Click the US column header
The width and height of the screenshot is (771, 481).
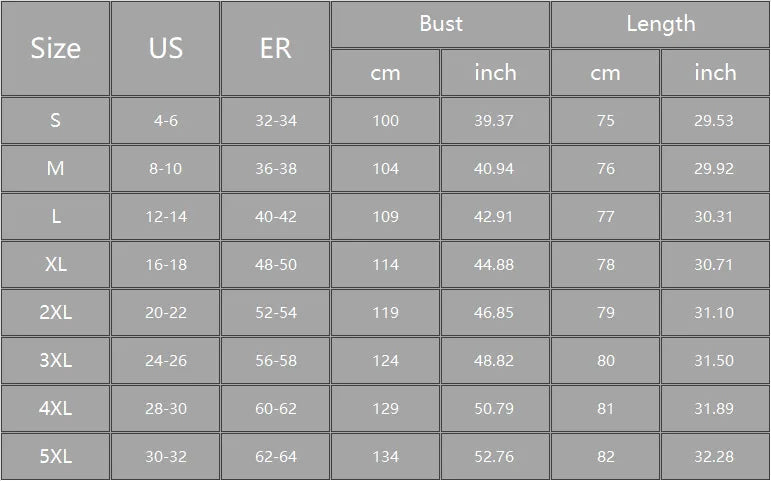(x=166, y=48)
